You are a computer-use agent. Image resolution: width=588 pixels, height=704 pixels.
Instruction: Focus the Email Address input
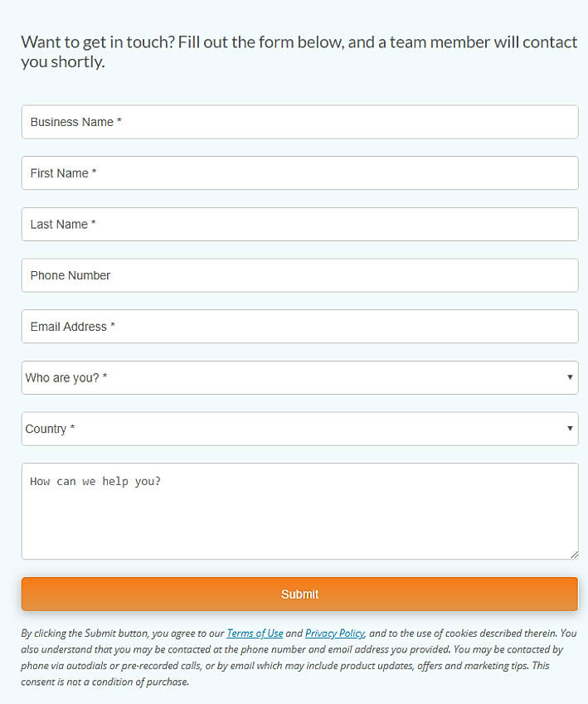point(299,327)
